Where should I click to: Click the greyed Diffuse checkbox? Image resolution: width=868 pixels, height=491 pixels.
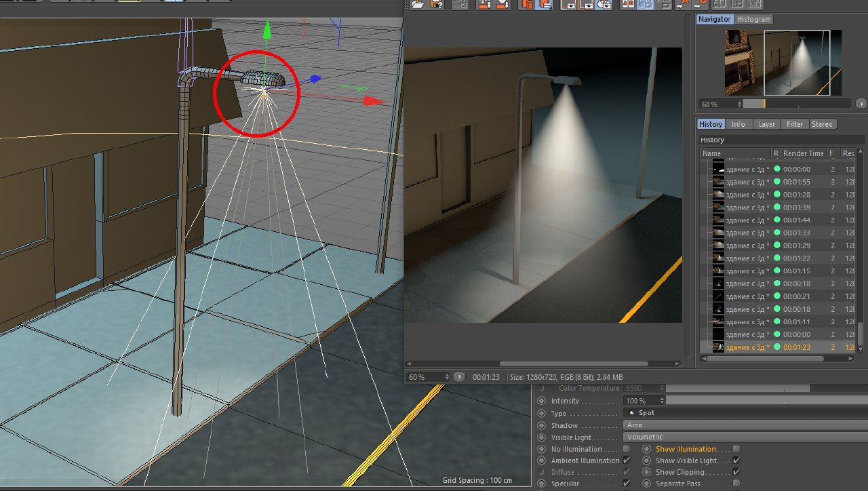627,472
